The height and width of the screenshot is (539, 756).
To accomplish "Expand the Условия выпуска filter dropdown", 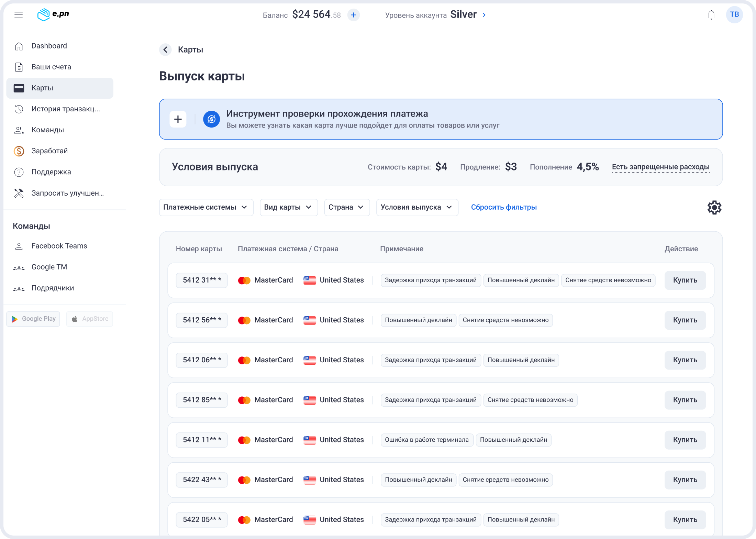I will (417, 207).
